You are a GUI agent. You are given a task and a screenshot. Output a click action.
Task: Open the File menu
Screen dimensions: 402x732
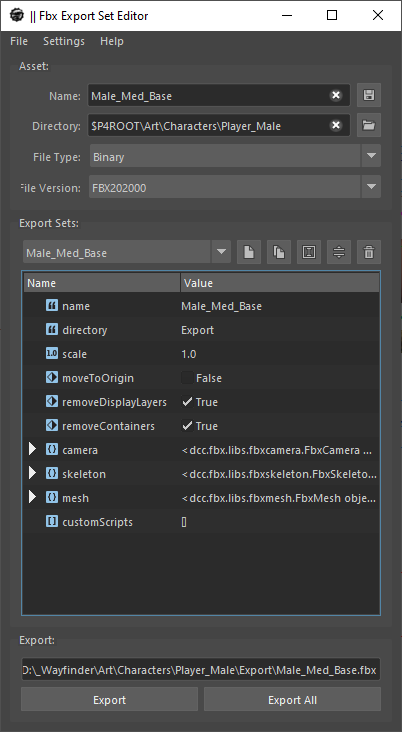coord(19,41)
